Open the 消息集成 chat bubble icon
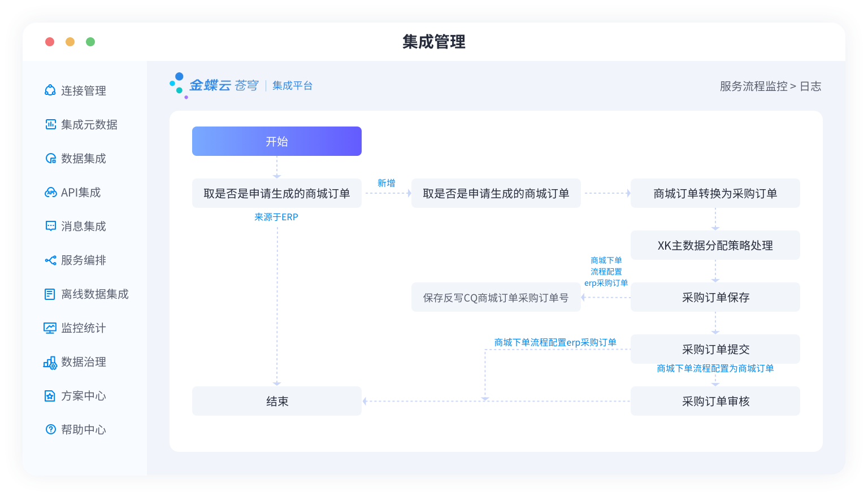 point(50,226)
